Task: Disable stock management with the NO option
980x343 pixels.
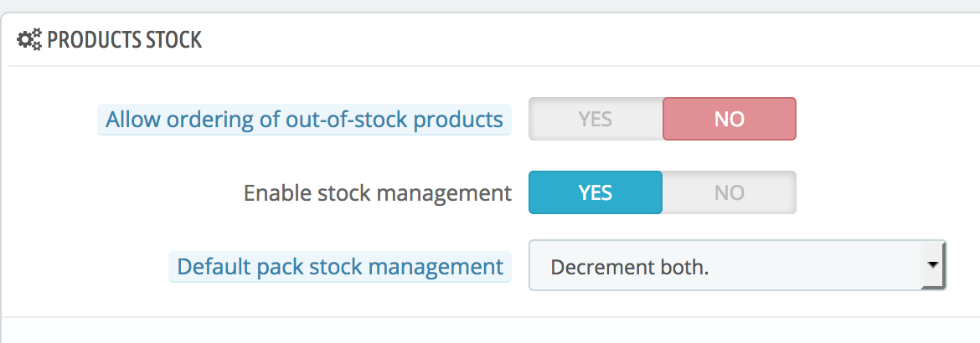Action: [729, 193]
